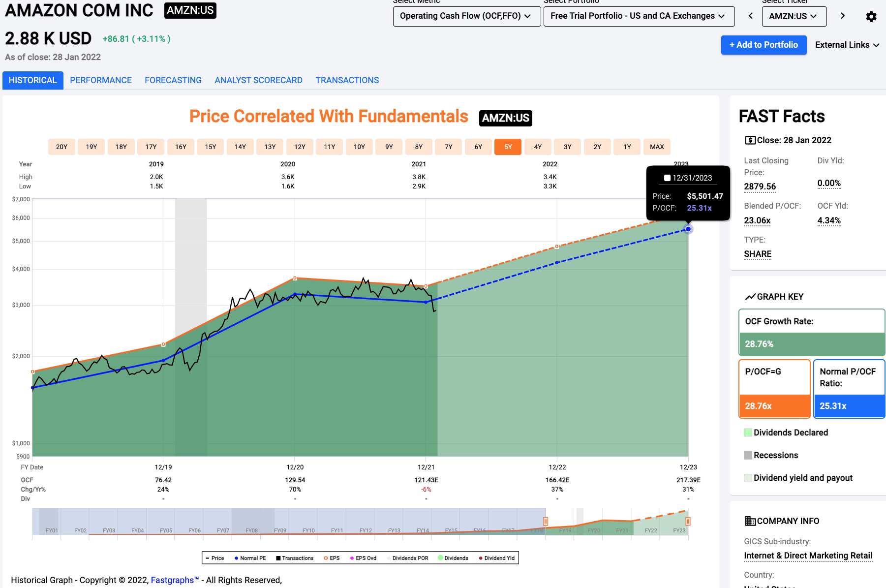Click the right range slider handle
Viewport: 886px width, 588px height.
click(688, 521)
